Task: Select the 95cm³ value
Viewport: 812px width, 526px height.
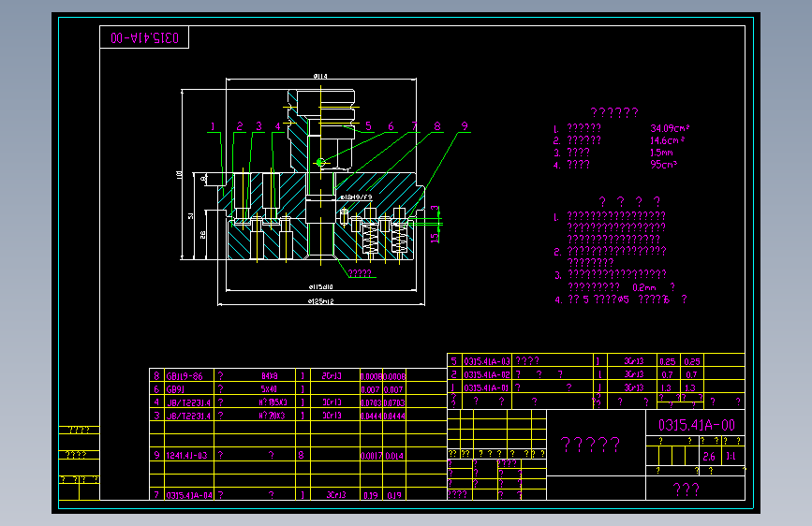Action: (663, 165)
